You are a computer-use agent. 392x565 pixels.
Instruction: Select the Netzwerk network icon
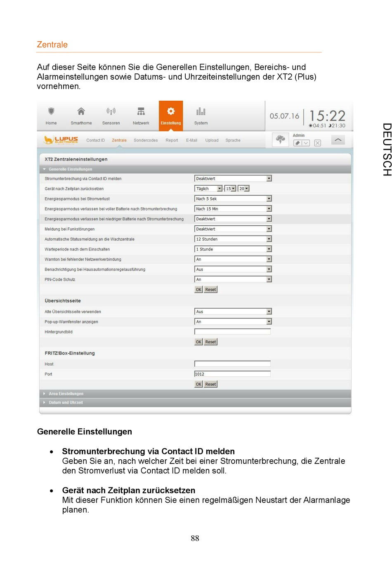(141, 111)
